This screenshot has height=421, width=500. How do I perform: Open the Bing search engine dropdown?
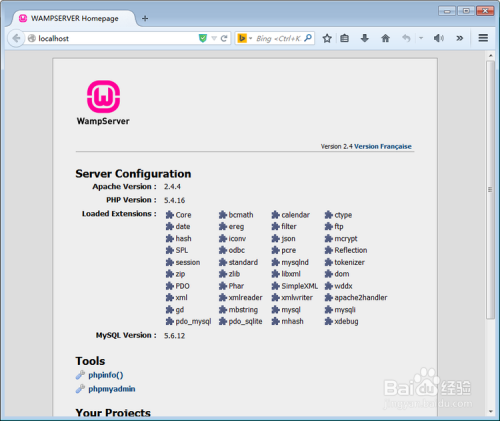pyautogui.click(x=250, y=38)
